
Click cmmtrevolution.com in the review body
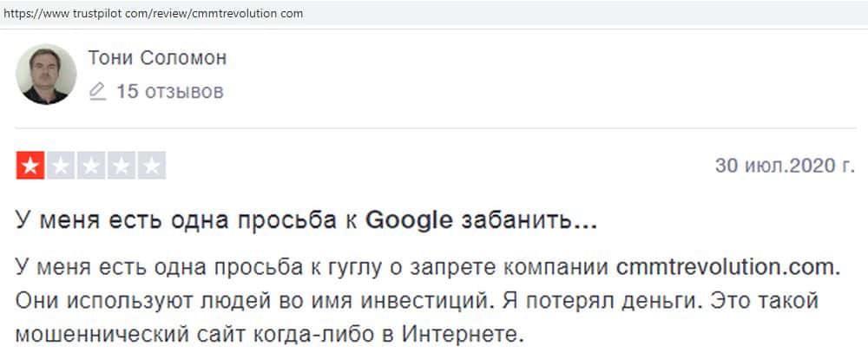pyautogui.click(x=728, y=267)
